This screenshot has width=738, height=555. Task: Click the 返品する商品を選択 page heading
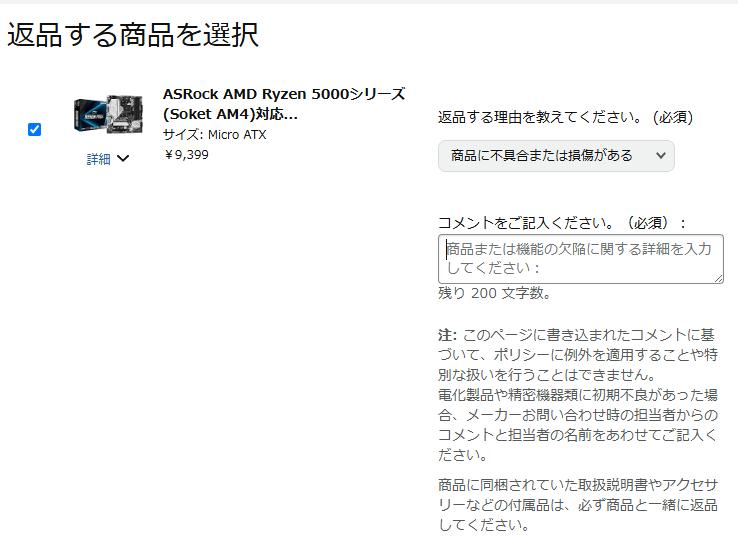click(x=133, y=34)
